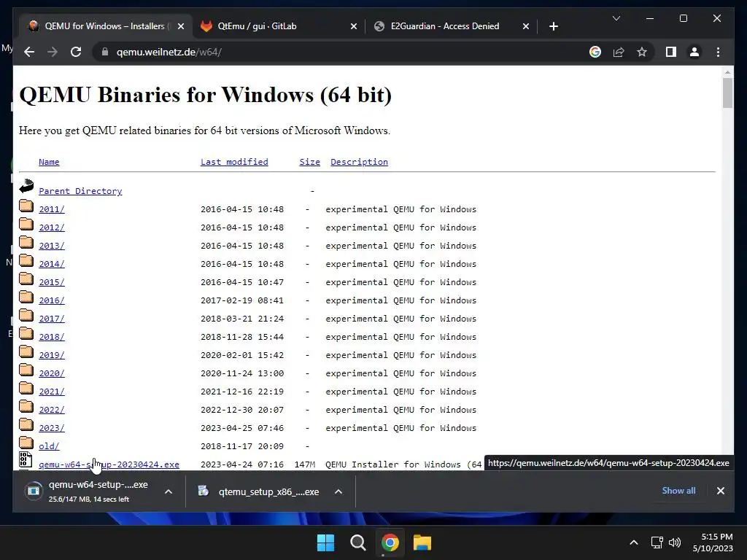747x560 pixels.
Task: Click the Parent Directory back-arrow icon
Action: [x=26, y=186]
